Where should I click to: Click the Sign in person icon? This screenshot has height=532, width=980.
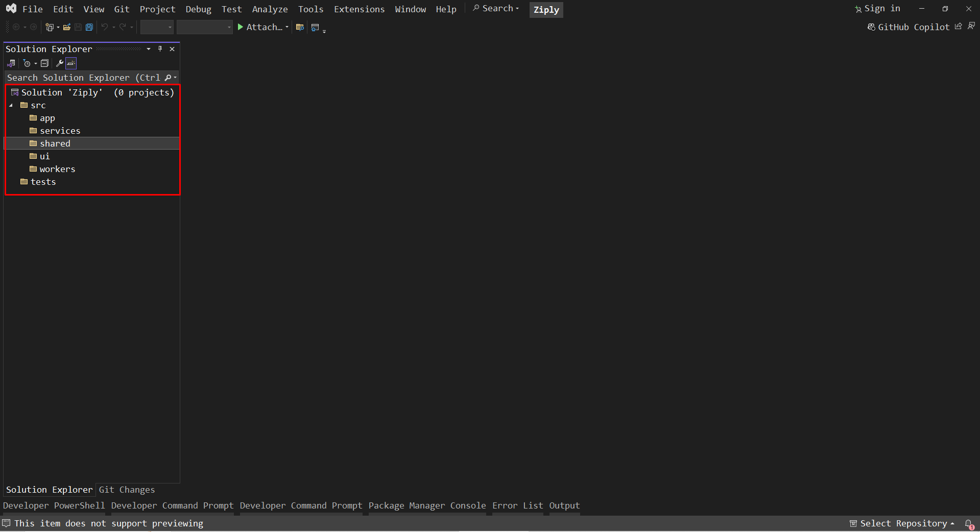point(858,9)
